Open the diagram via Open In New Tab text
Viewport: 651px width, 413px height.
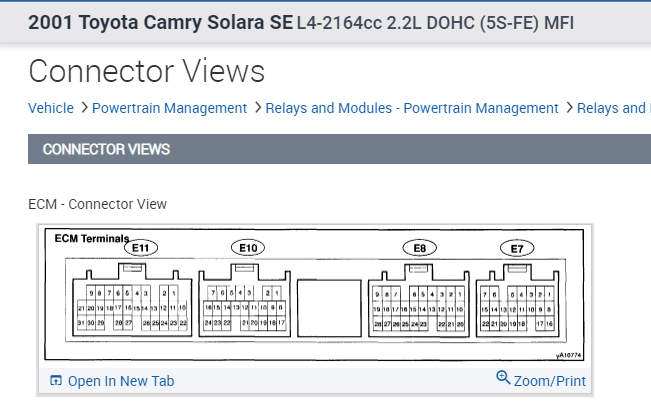point(120,381)
